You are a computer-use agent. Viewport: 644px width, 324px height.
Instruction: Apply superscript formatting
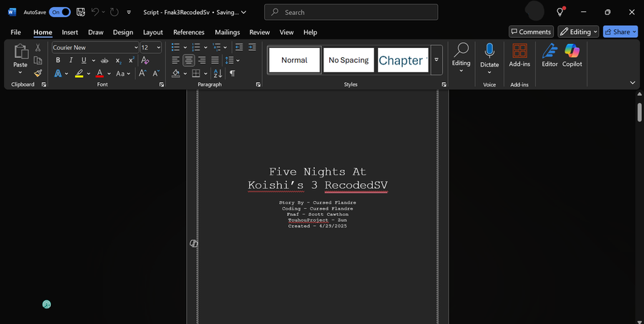[x=131, y=60]
